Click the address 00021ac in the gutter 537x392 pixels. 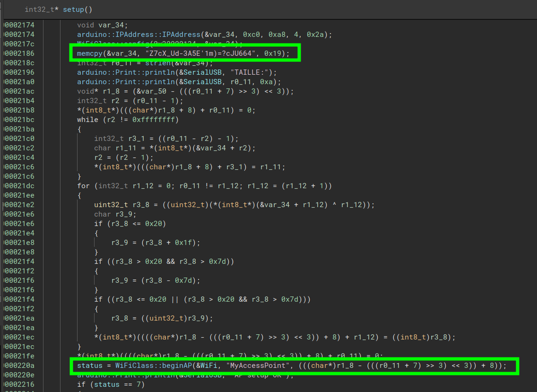[x=19, y=91]
